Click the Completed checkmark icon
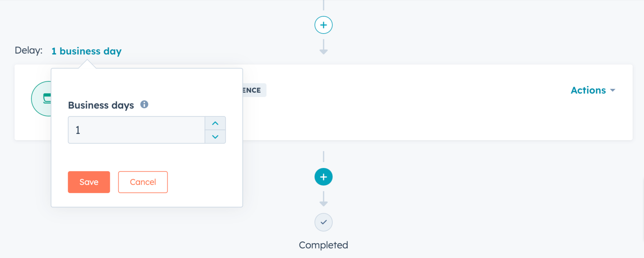The image size is (644, 258). [x=323, y=222]
